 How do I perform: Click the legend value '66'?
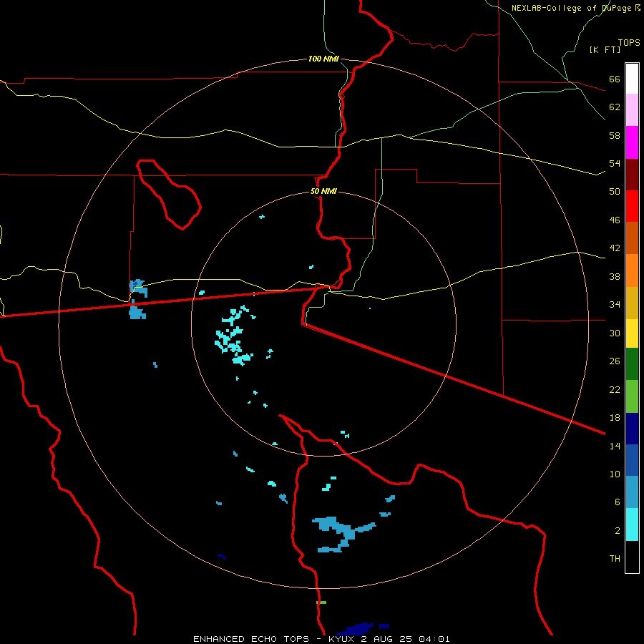point(615,79)
